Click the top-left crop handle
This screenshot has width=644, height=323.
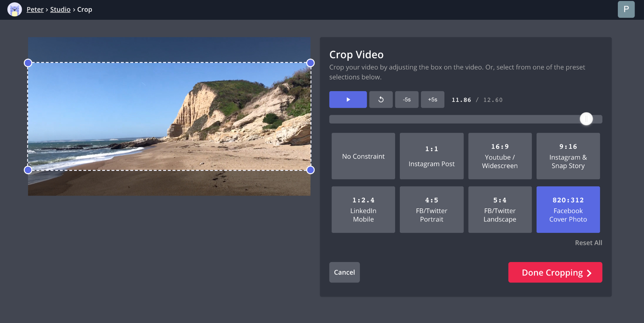click(28, 63)
